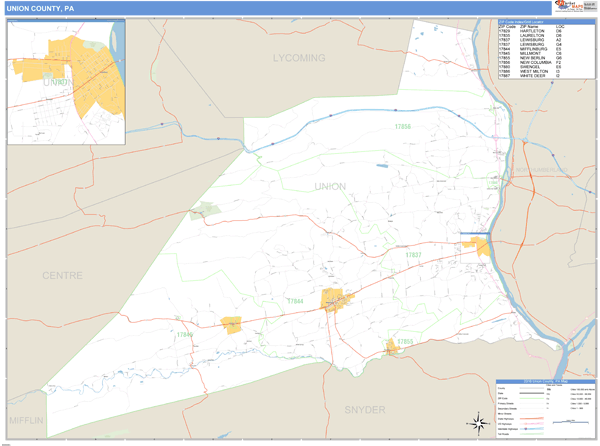Click ZIP code label 17837
This screenshot has width=600, height=446.
coord(413,255)
